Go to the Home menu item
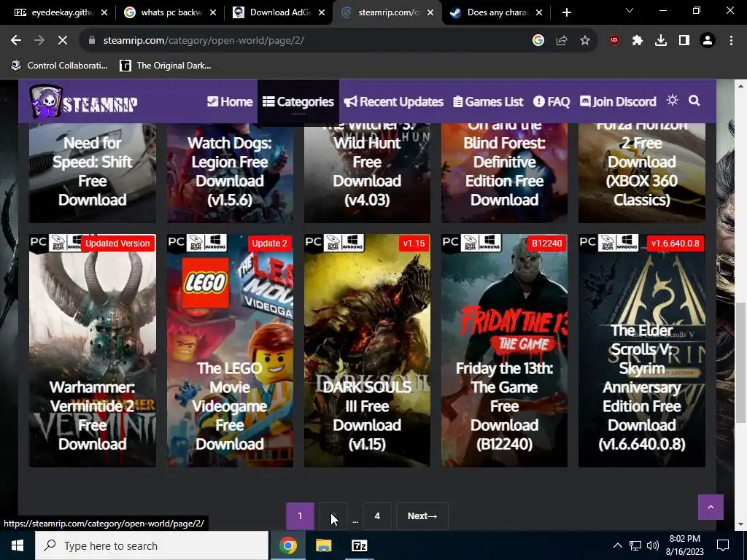 230,101
